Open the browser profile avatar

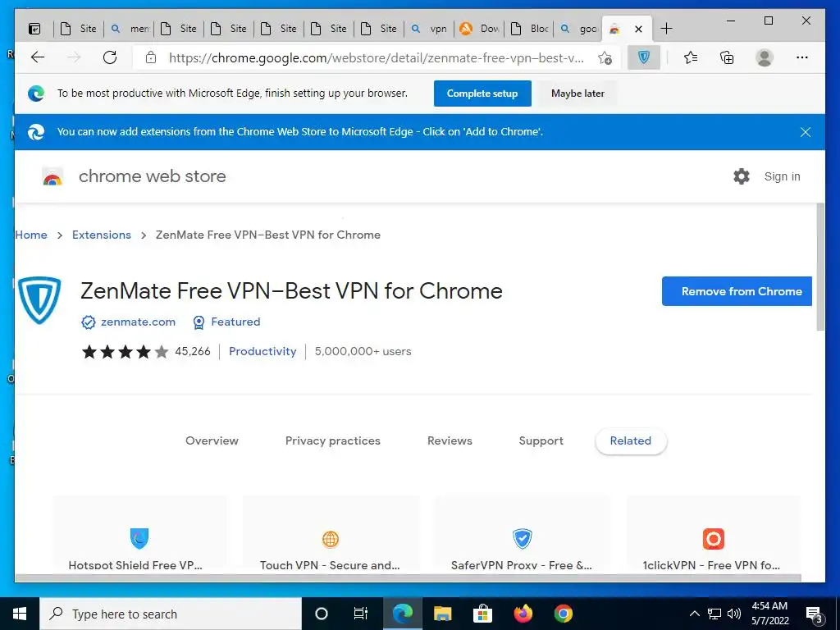pyautogui.click(x=765, y=57)
